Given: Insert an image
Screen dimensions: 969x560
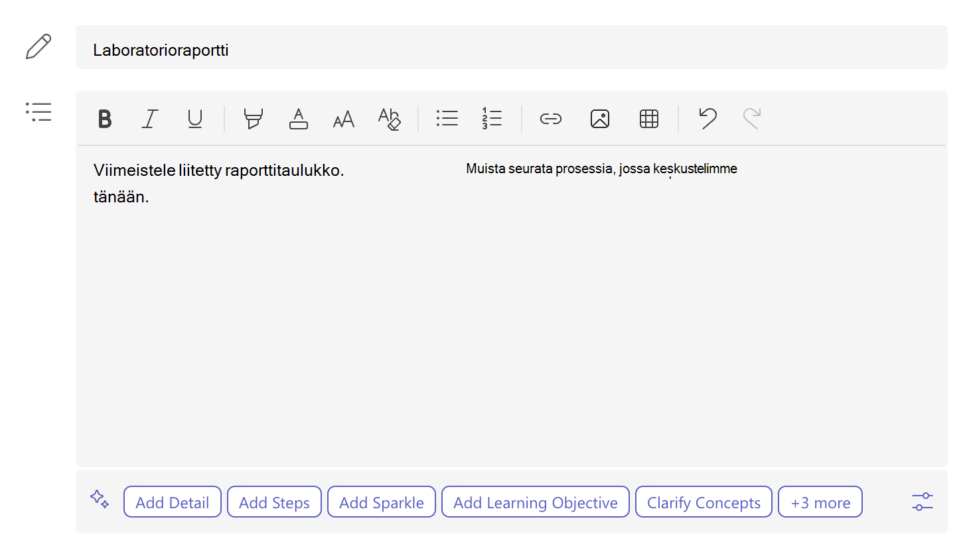Looking at the screenshot, I should pyautogui.click(x=600, y=119).
